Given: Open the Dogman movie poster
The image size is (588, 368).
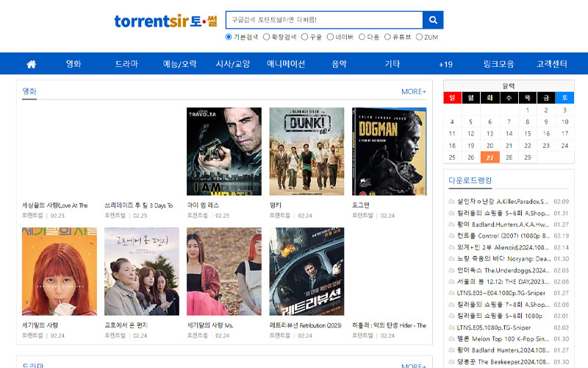Looking at the screenshot, I should [x=390, y=152].
